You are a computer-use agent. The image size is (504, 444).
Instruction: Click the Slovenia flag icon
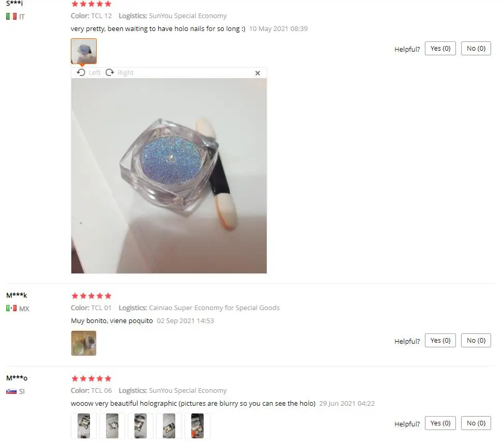[x=11, y=391]
